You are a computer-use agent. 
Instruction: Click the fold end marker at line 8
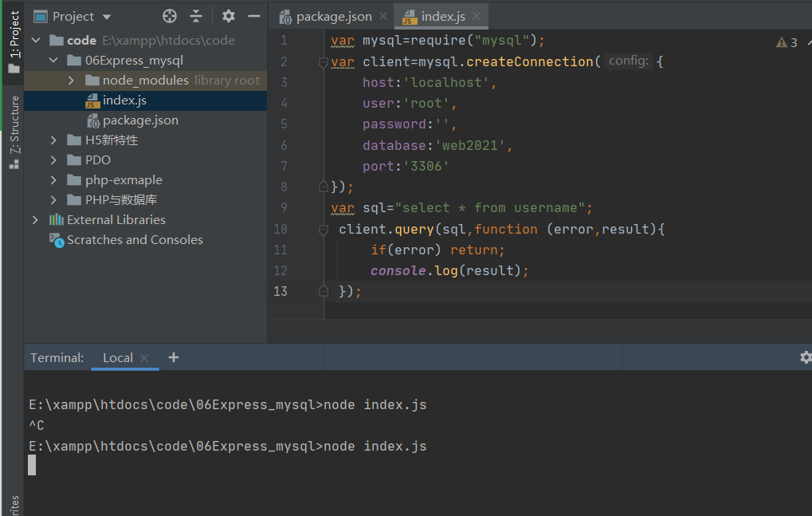tap(324, 187)
